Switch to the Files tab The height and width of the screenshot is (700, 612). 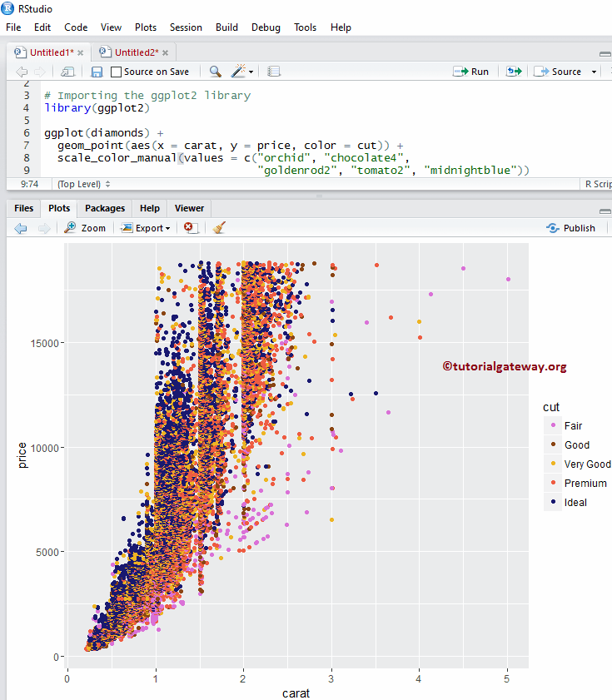[x=23, y=208]
